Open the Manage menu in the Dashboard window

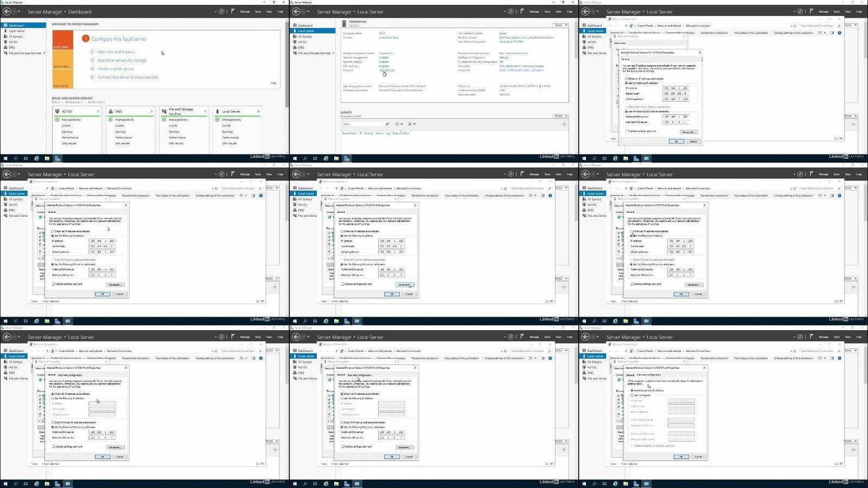coord(245,11)
